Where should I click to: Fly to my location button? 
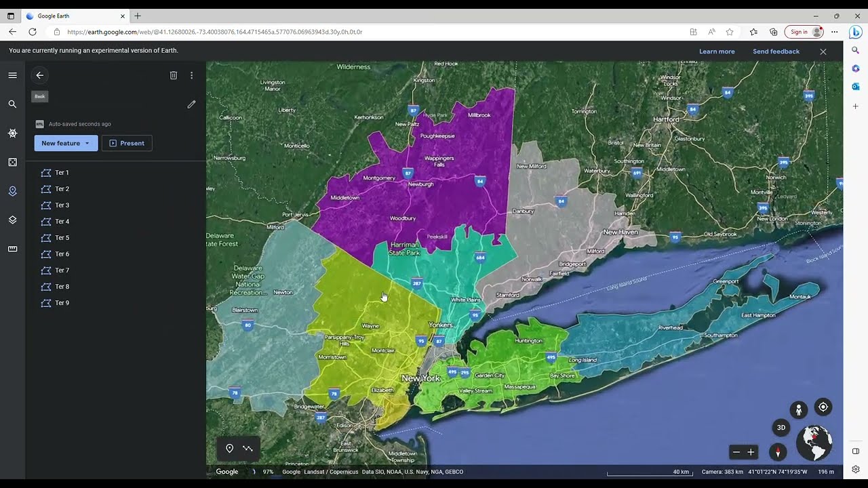[x=823, y=407]
